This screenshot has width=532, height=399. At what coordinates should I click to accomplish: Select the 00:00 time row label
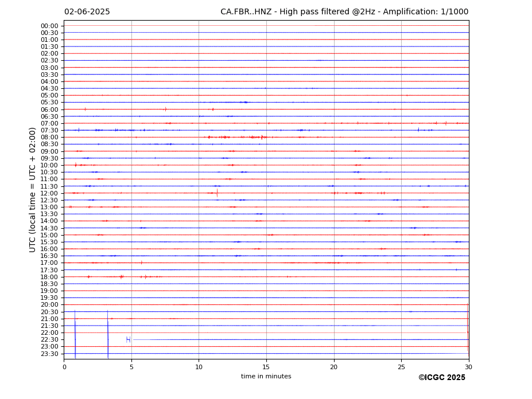(49, 26)
